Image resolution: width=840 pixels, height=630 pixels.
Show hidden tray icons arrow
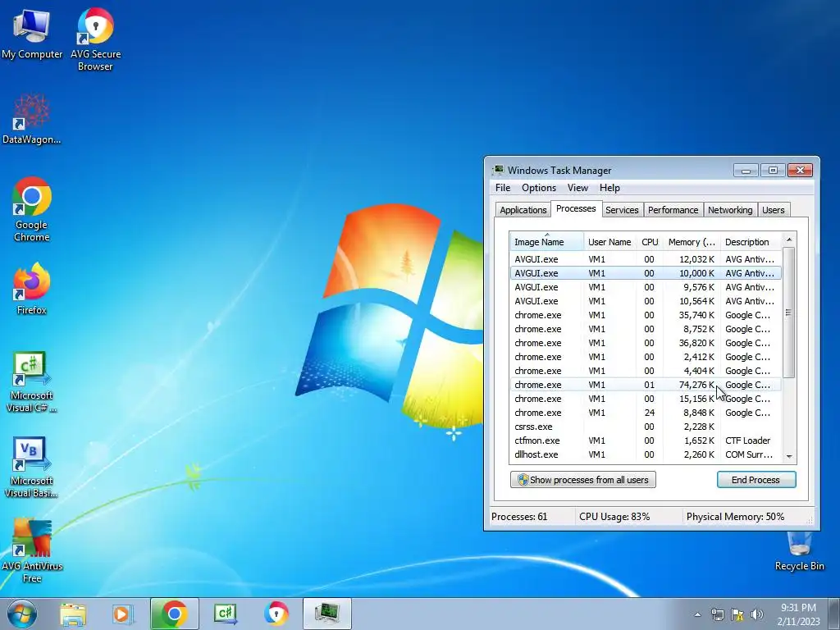click(x=697, y=614)
